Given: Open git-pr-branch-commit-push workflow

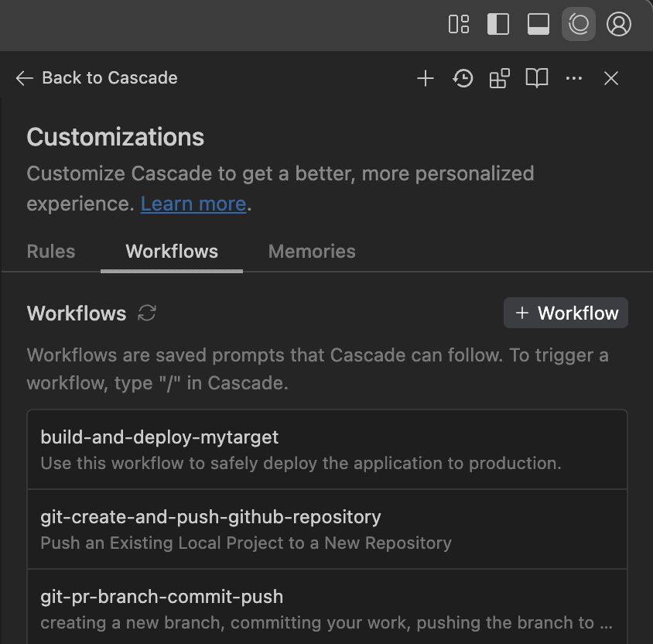Looking at the screenshot, I should coord(327,608).
